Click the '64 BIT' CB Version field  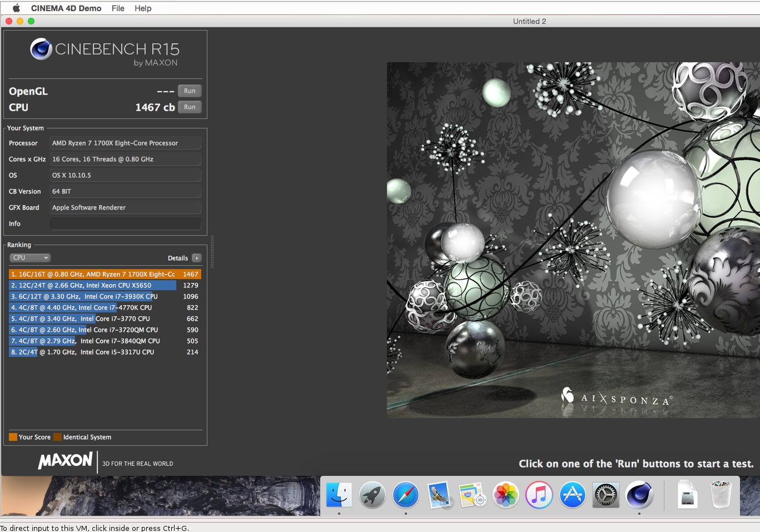(126, 191)
